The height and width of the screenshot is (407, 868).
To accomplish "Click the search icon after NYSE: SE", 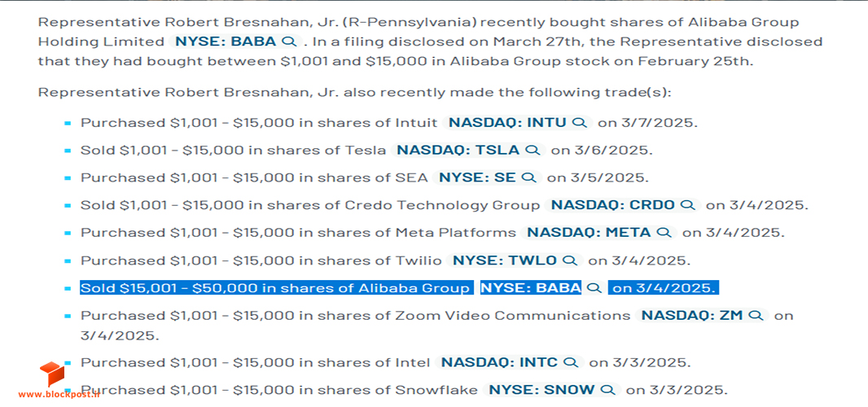I will click(529, 177).
